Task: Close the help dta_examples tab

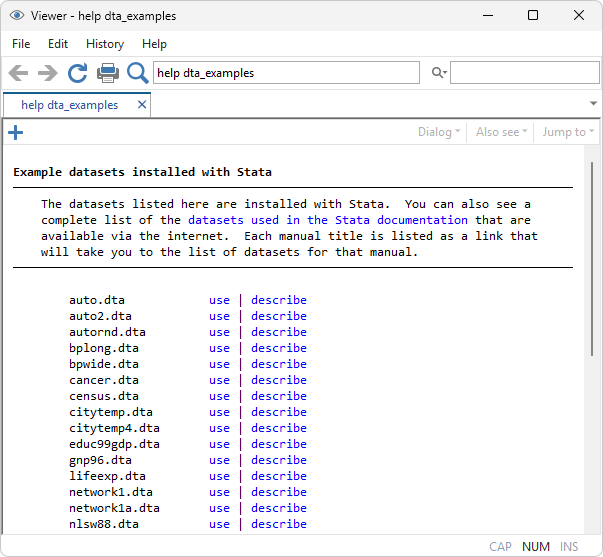Action: 142,105
